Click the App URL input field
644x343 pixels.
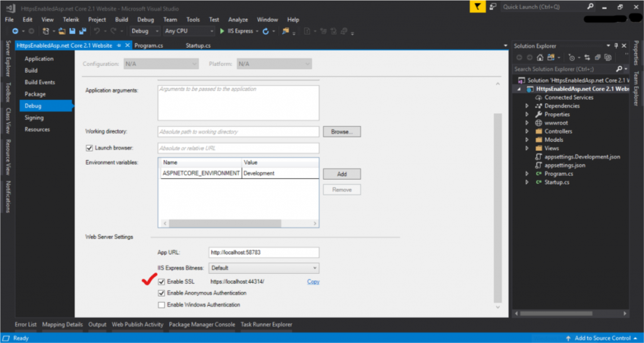pos(264,253)
